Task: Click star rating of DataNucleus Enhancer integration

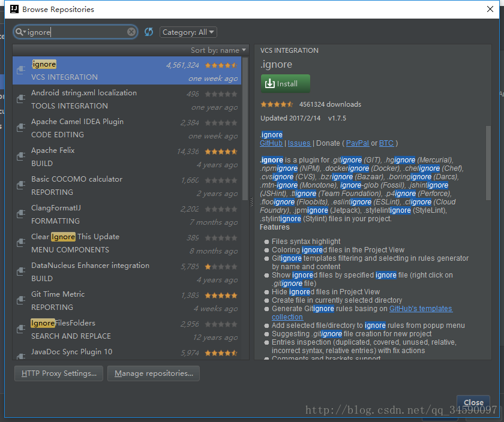Action: pyautogui.click(x=221, y=267)
